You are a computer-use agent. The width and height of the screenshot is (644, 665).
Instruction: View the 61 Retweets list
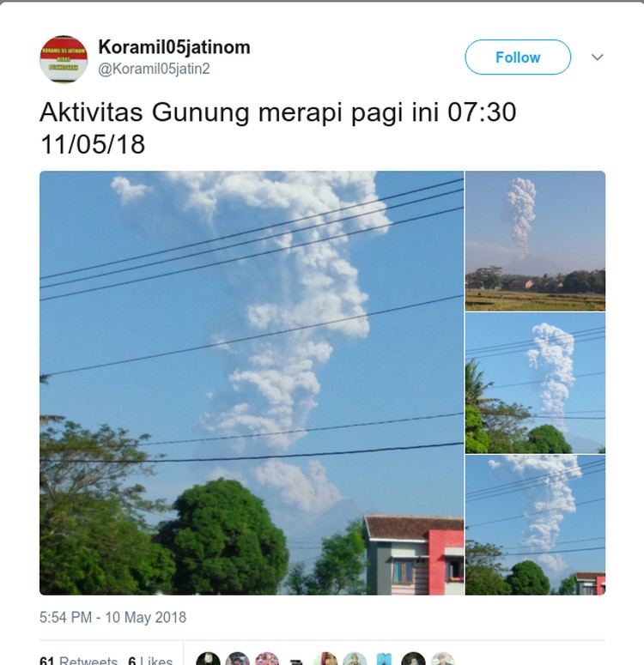tap(78, 660)
